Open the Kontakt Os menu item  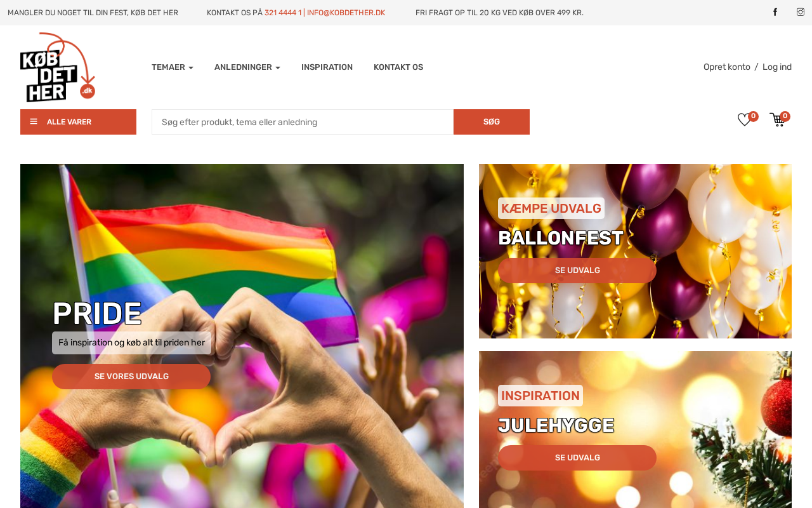click(x=398, y=67)
